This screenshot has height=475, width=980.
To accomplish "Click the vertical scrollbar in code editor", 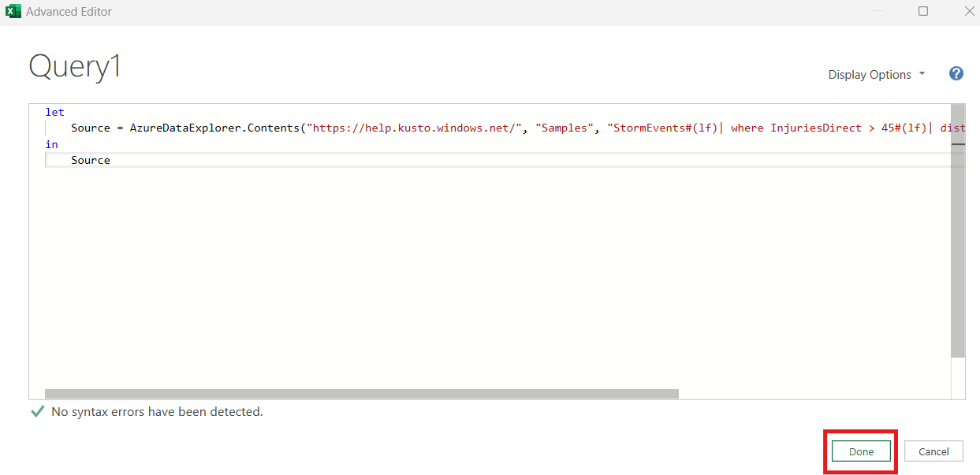I will pyautogui.click(x=958, y=231).
